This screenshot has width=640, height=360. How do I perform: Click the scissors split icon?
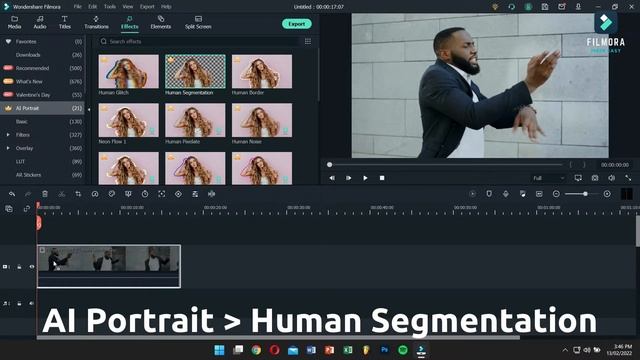(62, 194)
